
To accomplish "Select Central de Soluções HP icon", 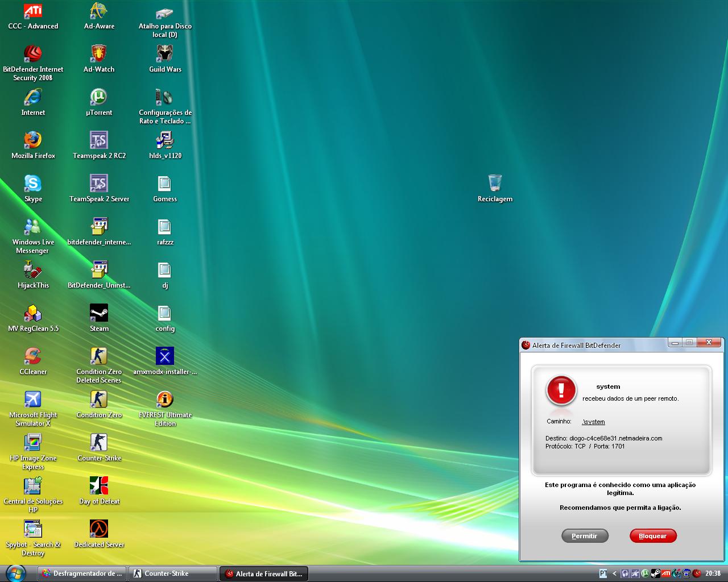I will tap(33, 496).
